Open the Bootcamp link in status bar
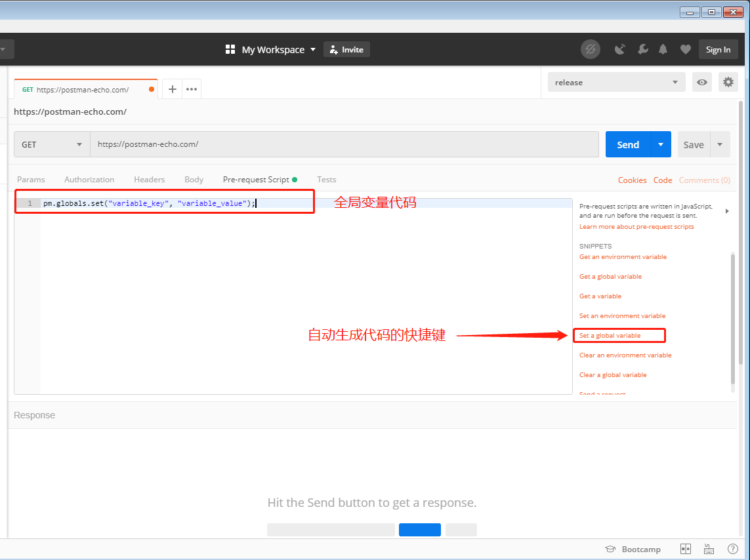The image size is (750, 560). (633, 550)
